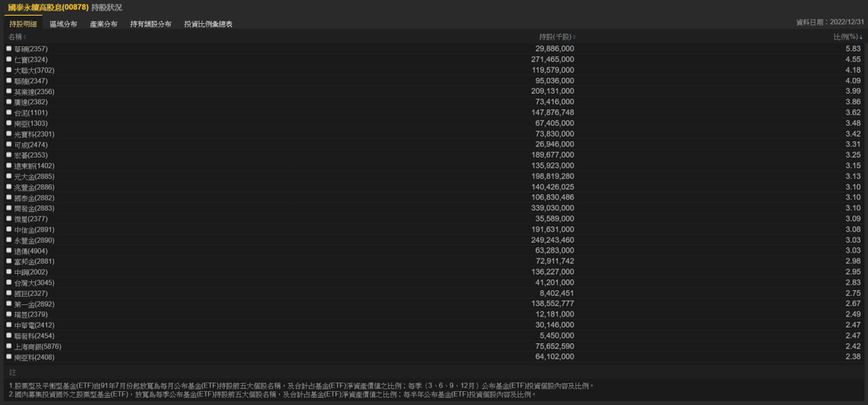Tick the 開發金(2883) row checkbox
This screenshot has width=868, height=405.
(x=9, y=208)
